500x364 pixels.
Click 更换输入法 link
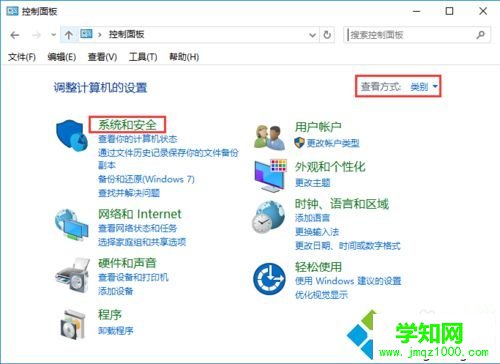(317, 232)
